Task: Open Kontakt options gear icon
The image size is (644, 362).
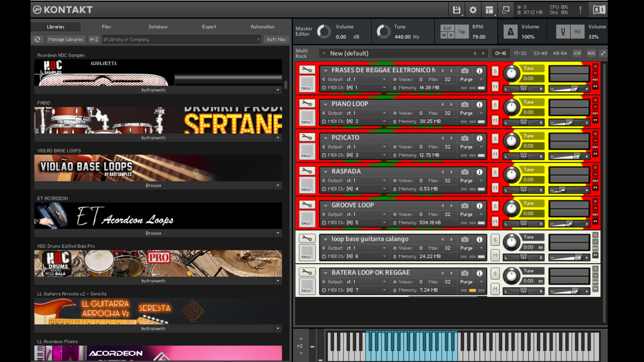Action: coord(473,10)
